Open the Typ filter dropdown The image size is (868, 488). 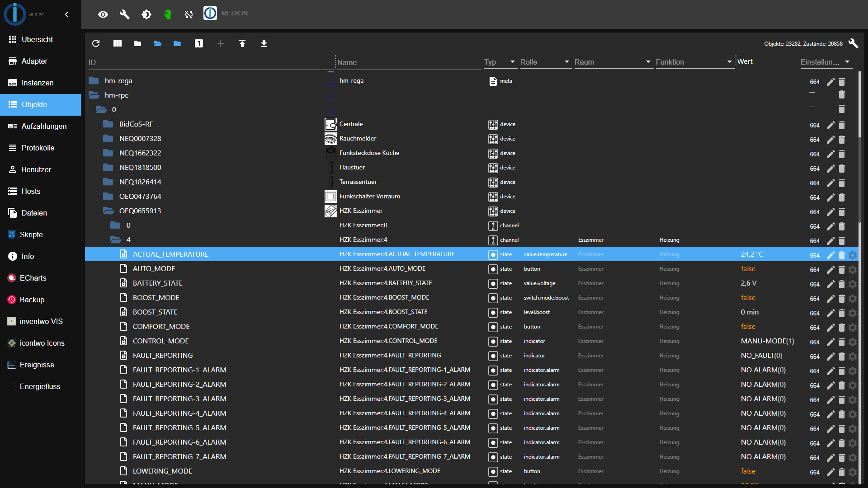(x=512, y=62)
